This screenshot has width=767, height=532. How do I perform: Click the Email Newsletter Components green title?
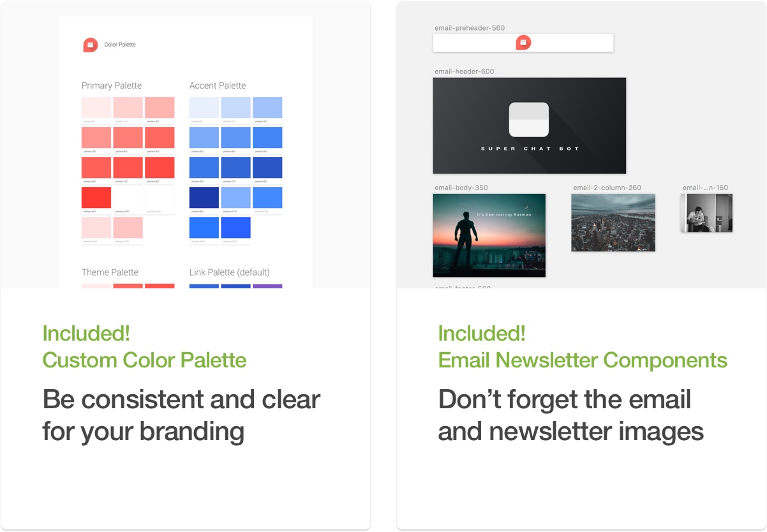(583, 360)
